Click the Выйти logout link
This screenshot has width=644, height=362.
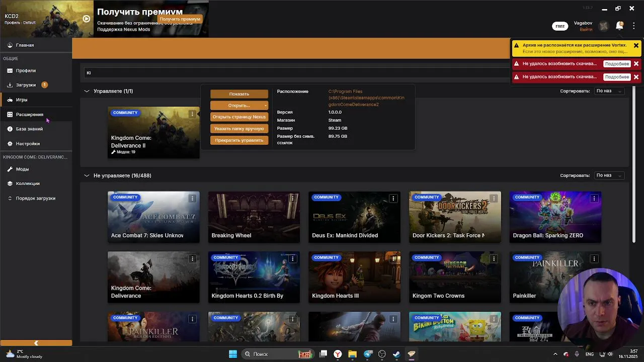[586, 30]
